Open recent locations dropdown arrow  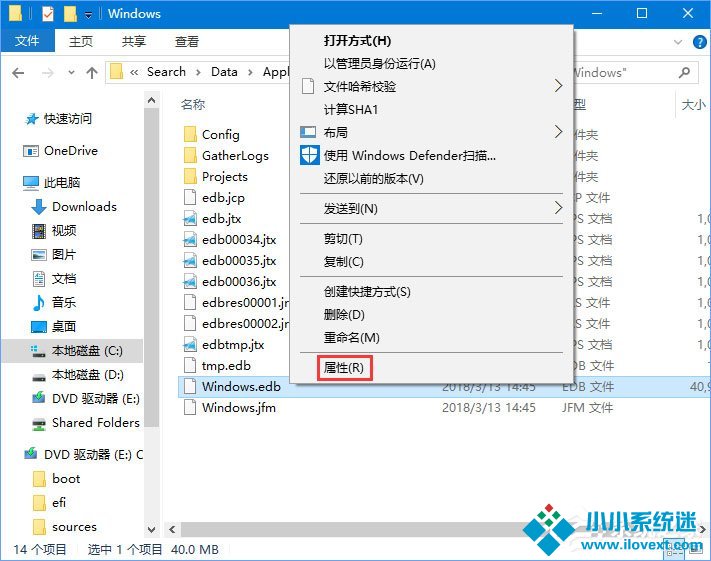click(x=71, y=73)
